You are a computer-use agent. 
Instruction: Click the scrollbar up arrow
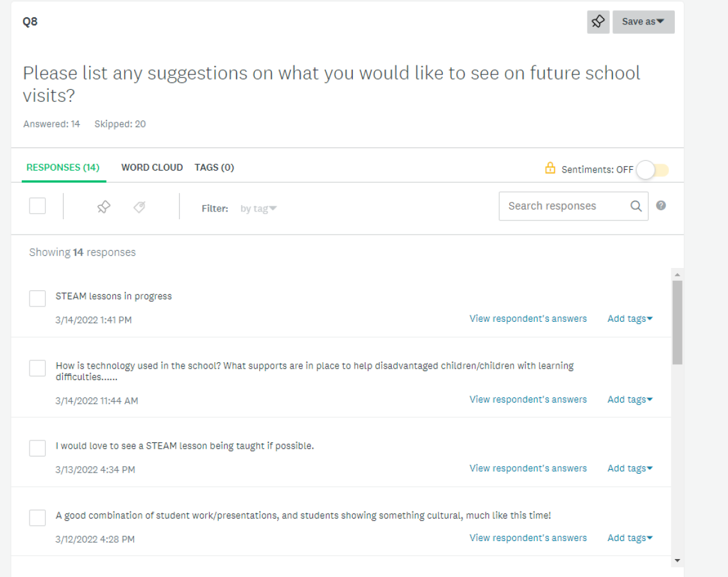pos(677,275)
